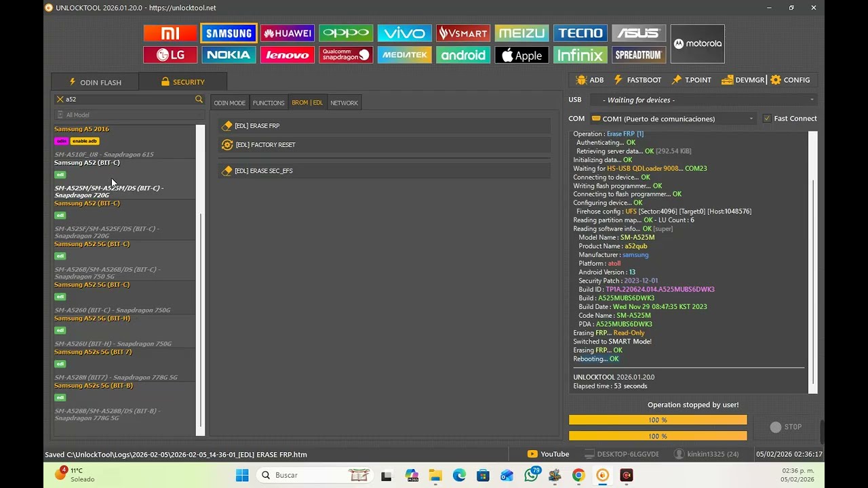This screenshot has width=868, height=488.
Task: Open the NETWORK tab
Action: point(344,103)
